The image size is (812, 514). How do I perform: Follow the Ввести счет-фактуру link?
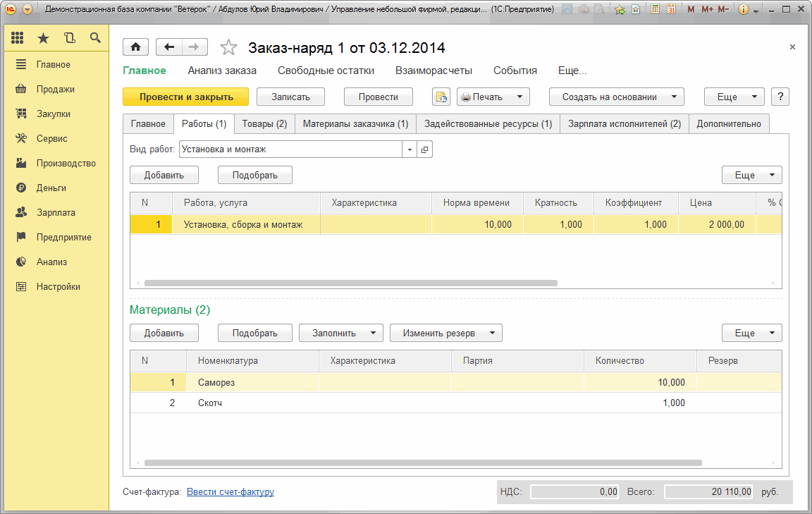point(230,491)
